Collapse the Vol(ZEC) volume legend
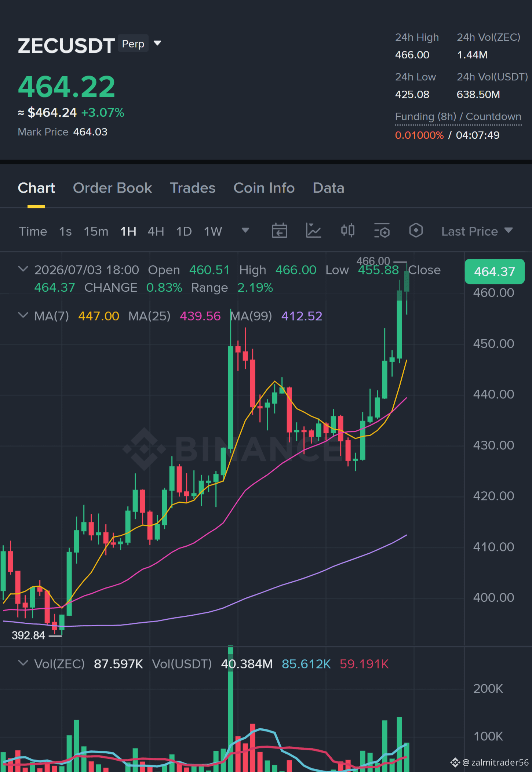This screenshot has height=772, width=532. point(23,663)
